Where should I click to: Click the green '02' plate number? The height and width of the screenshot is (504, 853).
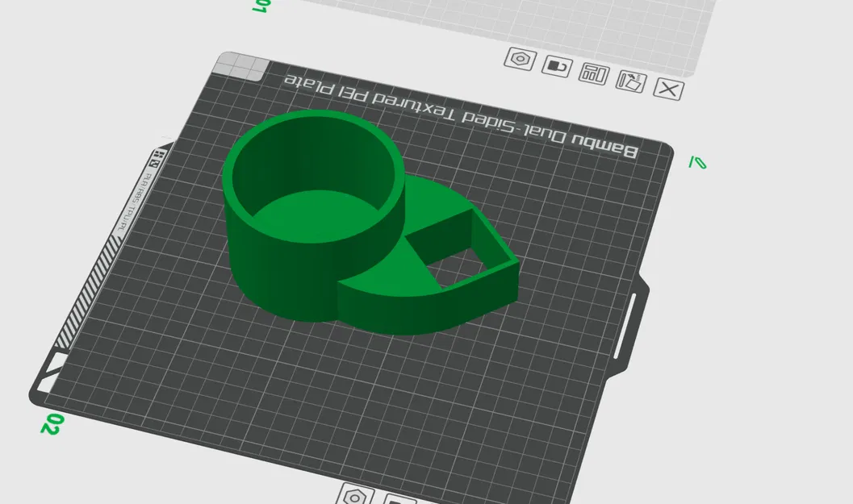pyautogui.click(x=52, y=424)
